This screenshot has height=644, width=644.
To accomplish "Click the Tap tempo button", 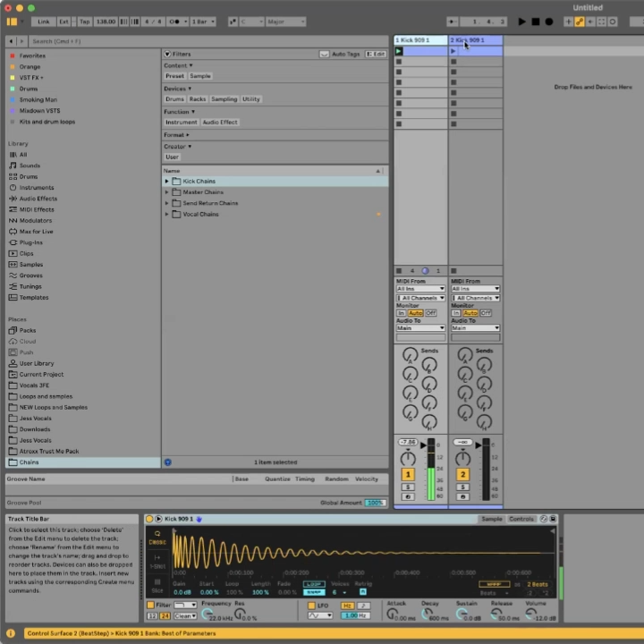I will 84,21.
